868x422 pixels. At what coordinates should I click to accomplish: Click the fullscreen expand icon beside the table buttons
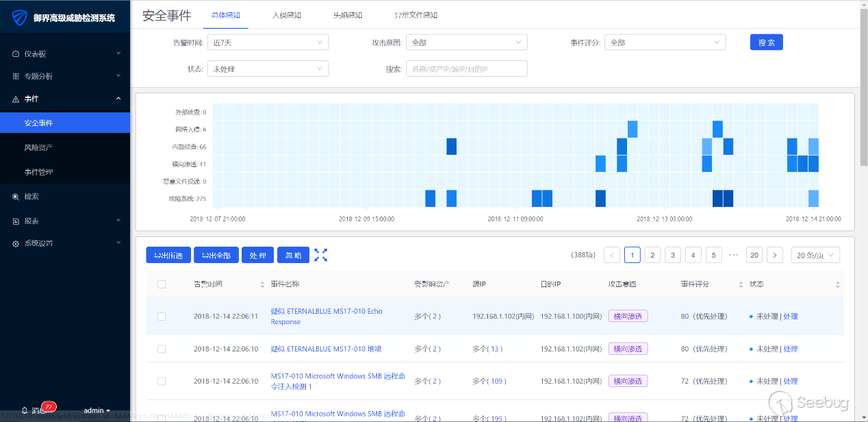click(320, 256)
